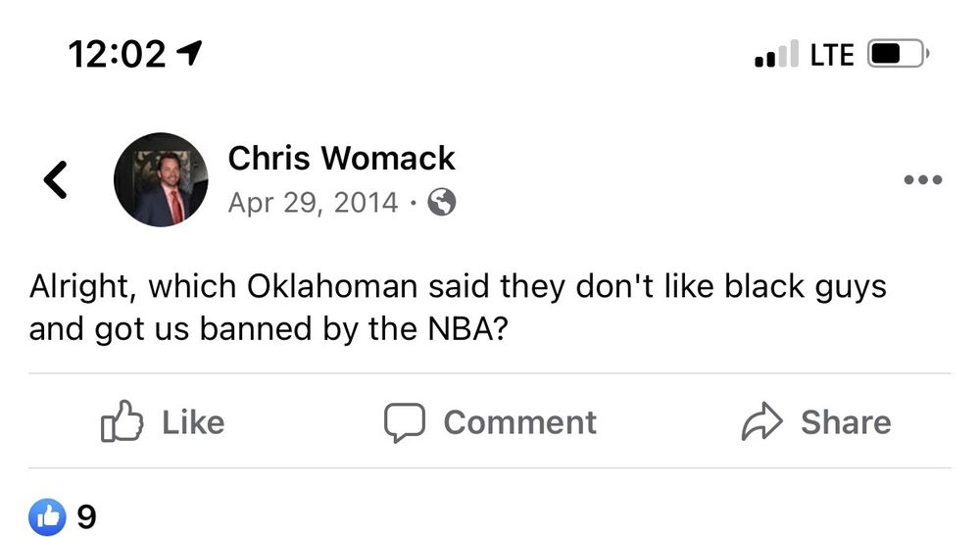Tap the globe public privacy icon
The image size is (980, 537).
[x=443, y=203]
